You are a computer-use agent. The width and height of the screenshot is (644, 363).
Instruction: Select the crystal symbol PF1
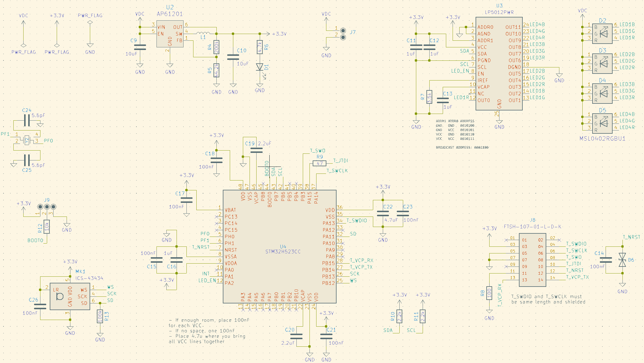[26, 140]
